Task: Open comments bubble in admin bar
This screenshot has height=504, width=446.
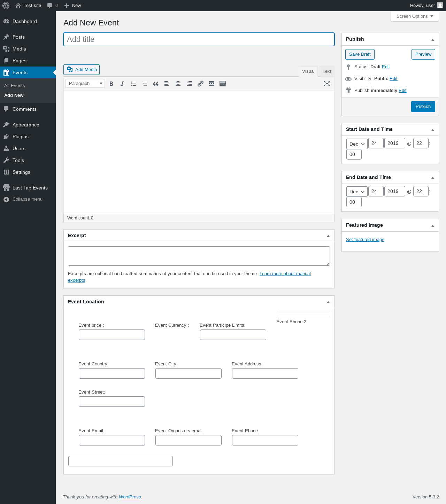Action: tap(50, 6)
